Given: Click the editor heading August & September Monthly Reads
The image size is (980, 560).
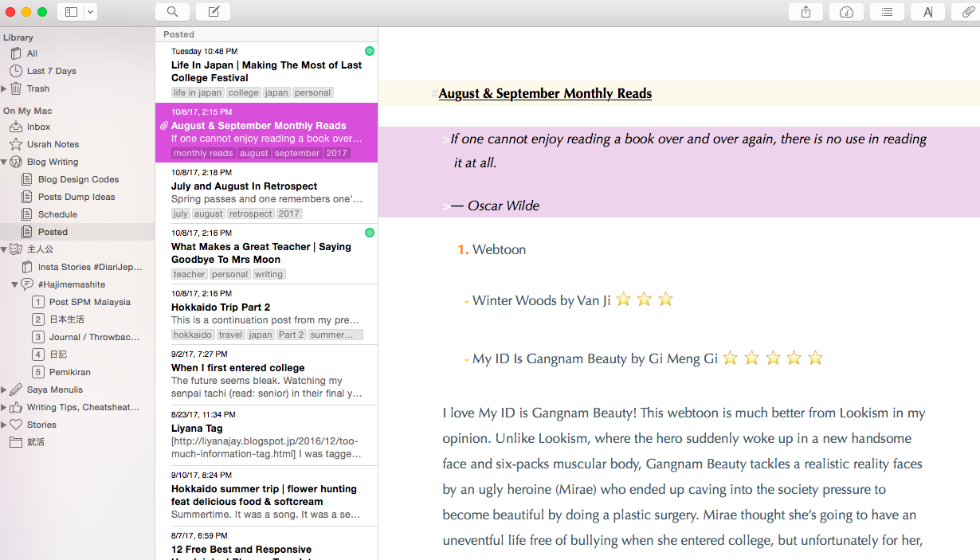Looking at the screenshot, I should (x=545, y=93).
